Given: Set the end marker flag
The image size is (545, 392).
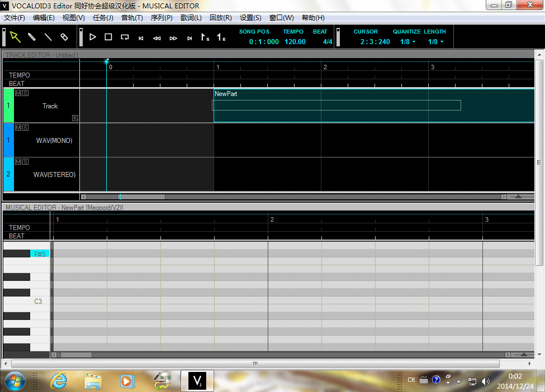Looking at the screenshot, I should (221, 37).
